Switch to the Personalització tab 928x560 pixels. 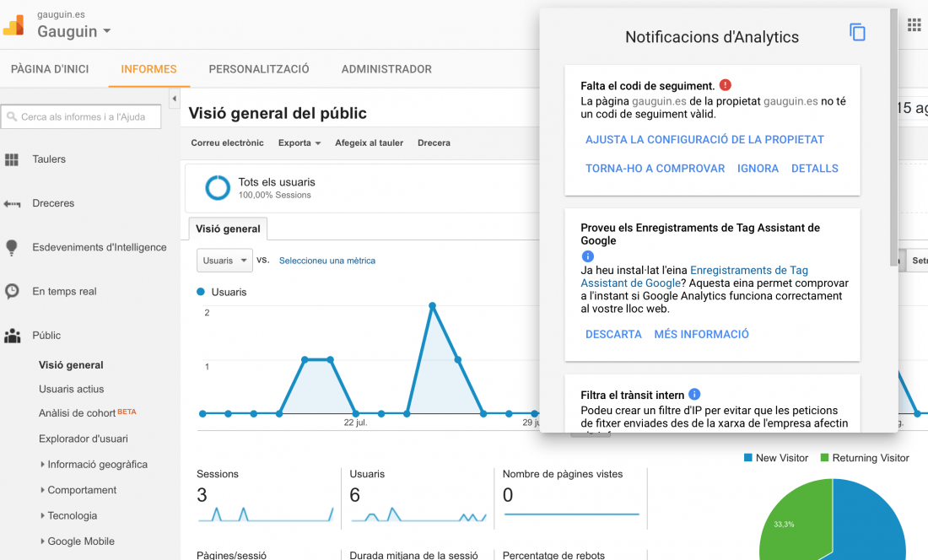(x=259, y=69)
